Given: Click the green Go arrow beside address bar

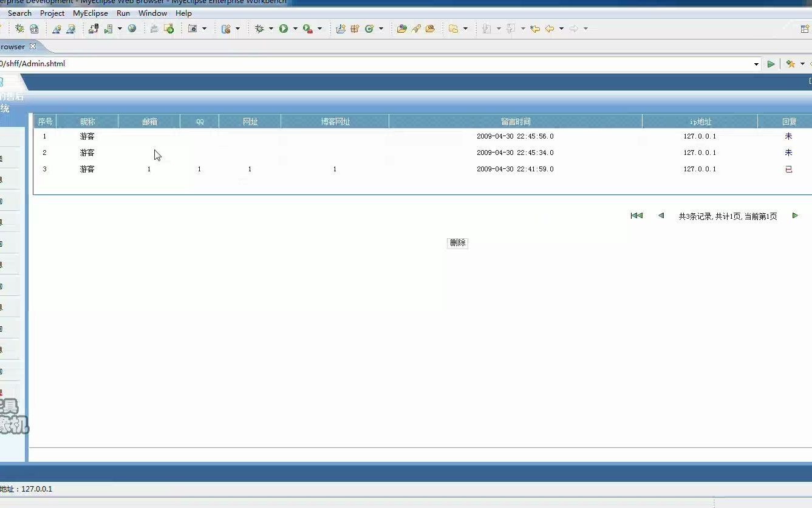Looking at the screenshot, I should (771, 64).
